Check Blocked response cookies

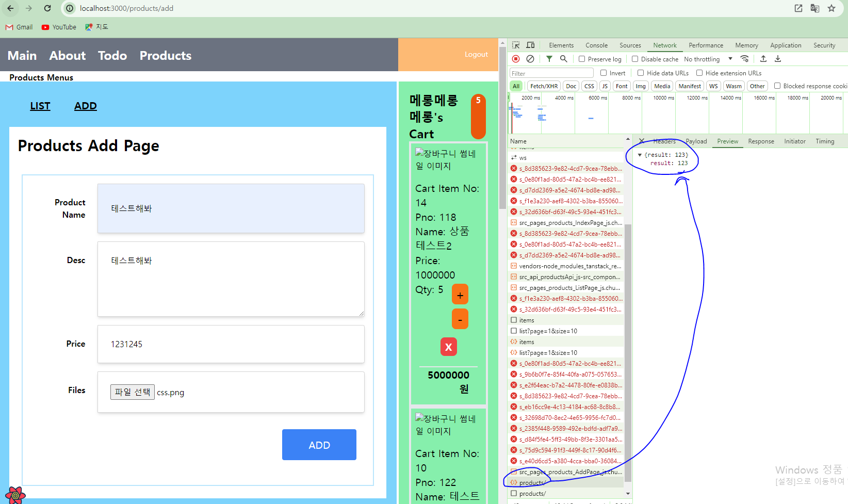point(777,86)
